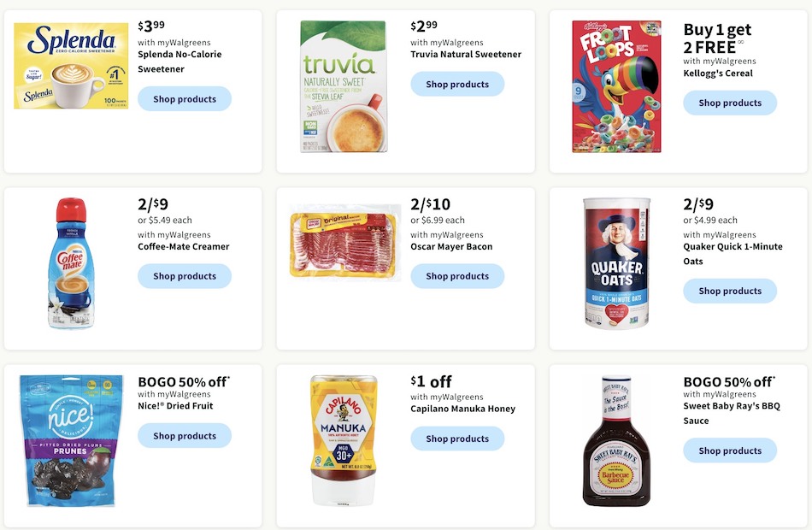Open Shop products for Sweet Baby Ray's
This screenshot has width=812, height=530.
point(730,450)
